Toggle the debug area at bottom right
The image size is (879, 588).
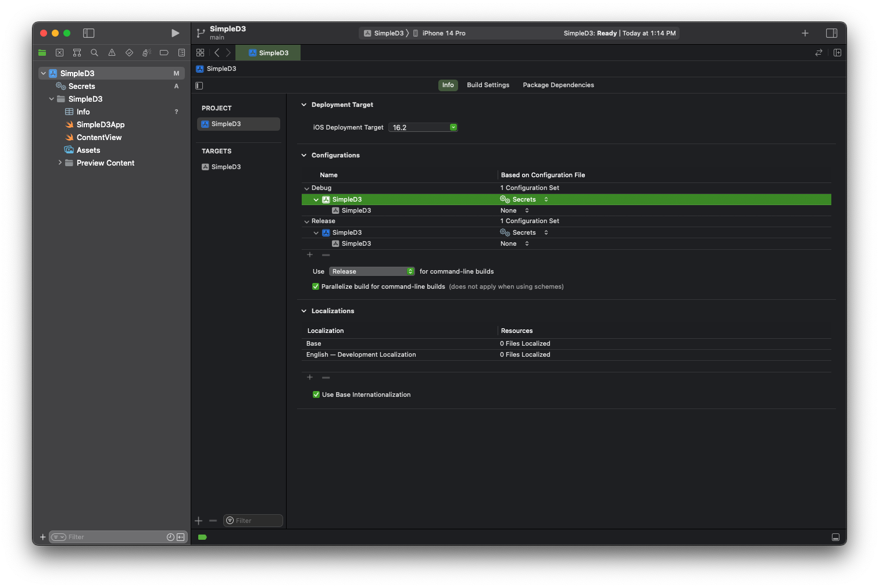tap(835, 537)
